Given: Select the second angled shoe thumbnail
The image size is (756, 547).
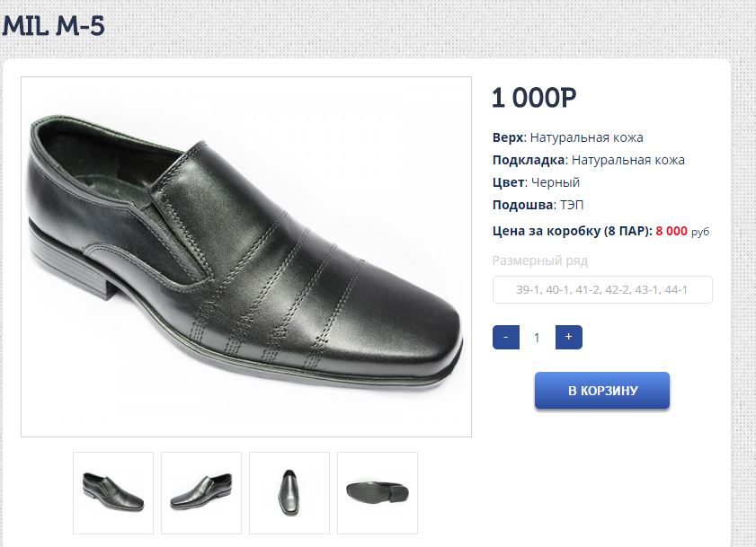Looking at the screenshot, I should tap(201, 492).
